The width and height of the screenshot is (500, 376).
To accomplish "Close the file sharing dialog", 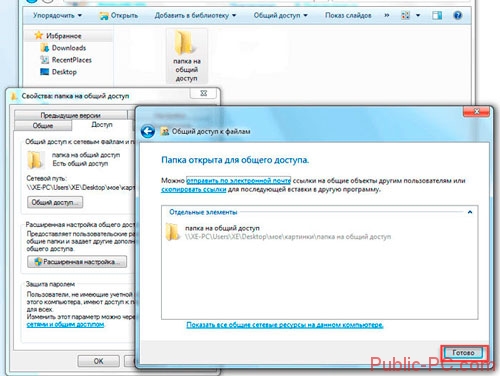I will pyautogui.click(x=476, y=112).
